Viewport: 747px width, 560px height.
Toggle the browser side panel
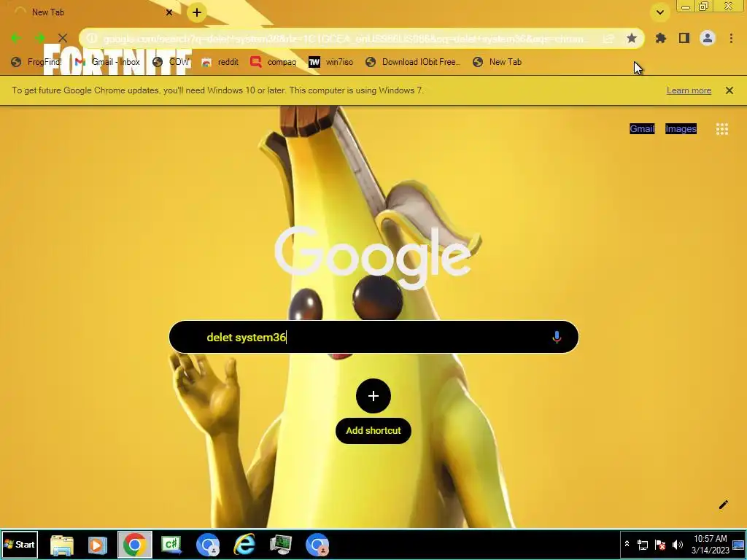[x=684, y=38]
